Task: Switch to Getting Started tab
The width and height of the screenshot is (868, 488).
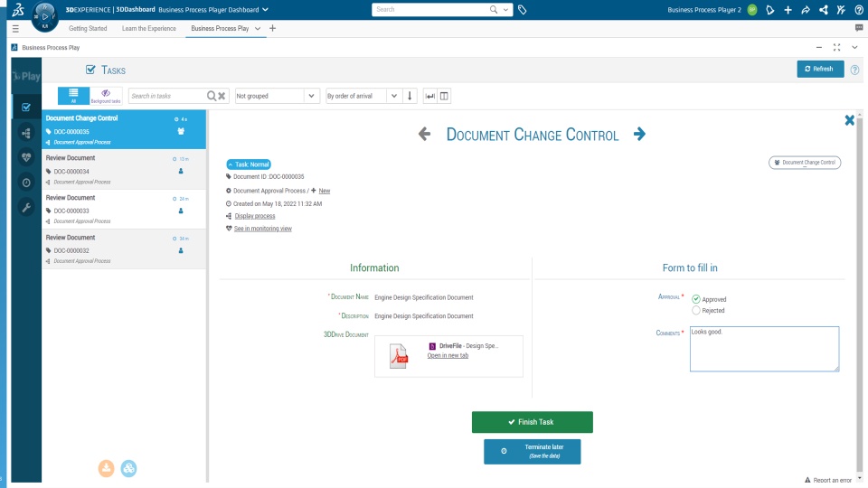Action: (x=88, y=28)
